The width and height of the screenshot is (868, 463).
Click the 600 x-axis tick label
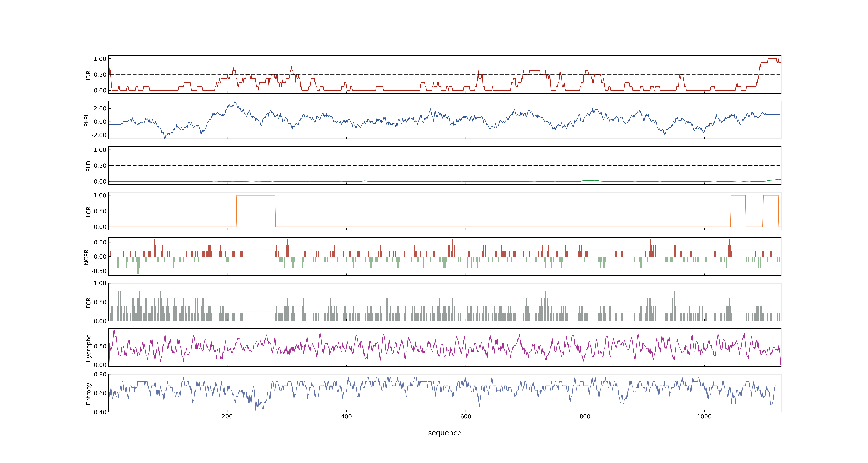click(466, 416)
